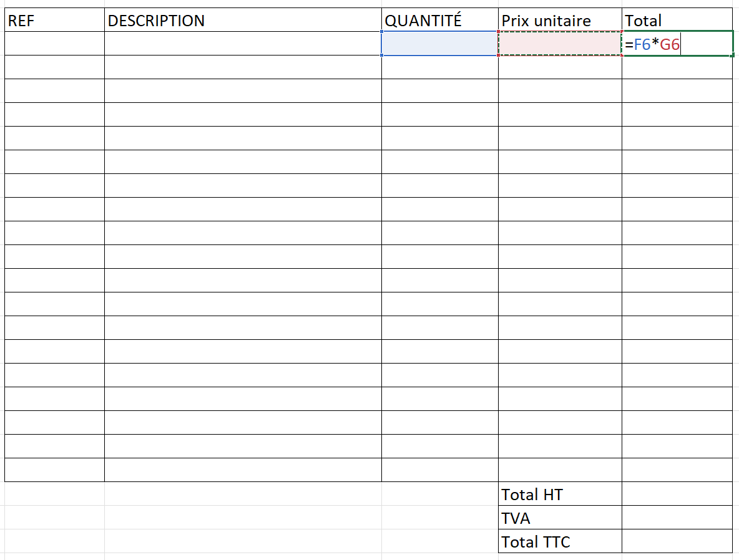Select the Total HT label cell
Viewport: 739px width, 560px height.
coord(560,495)
